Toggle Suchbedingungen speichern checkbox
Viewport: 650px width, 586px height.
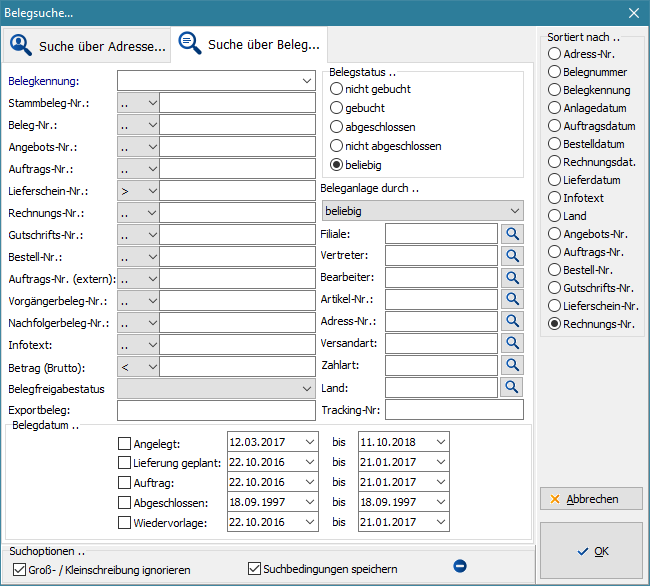[x=254, y=569]
